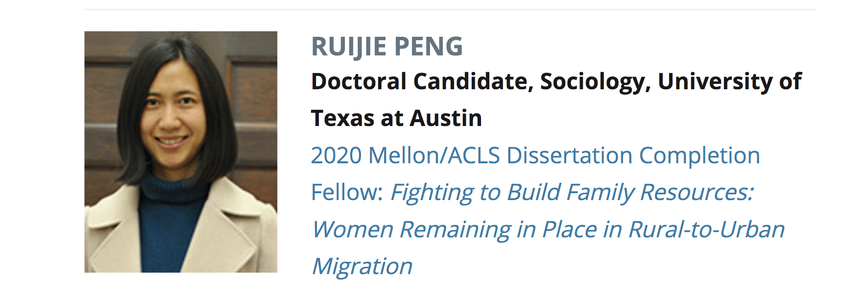868x307 pixels.
Task: Click the italic 'Fighting to Build Family Resources' title
Action: [x=571, y=192]
